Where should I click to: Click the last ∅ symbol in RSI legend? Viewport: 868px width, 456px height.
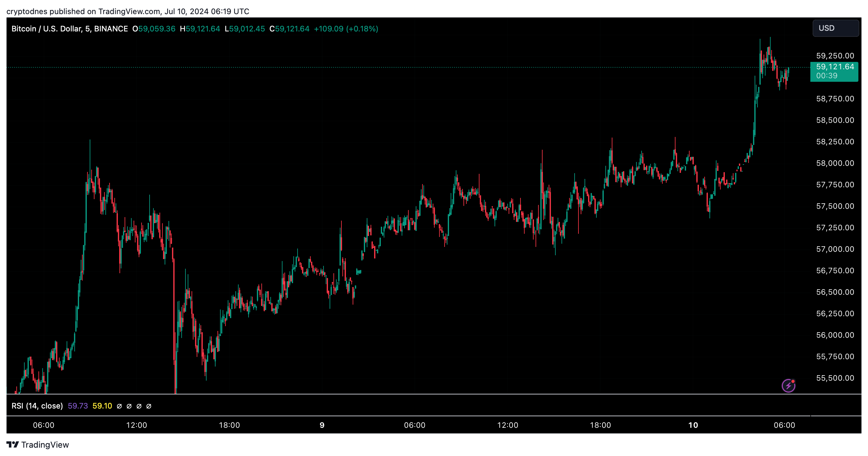pos(149,406)
